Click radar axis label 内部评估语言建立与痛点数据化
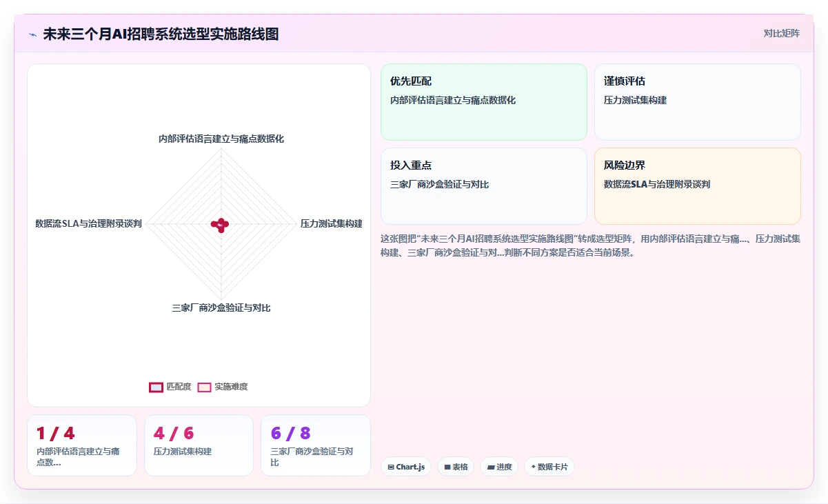This screenshot has height=504, width=828. point(221,139)
